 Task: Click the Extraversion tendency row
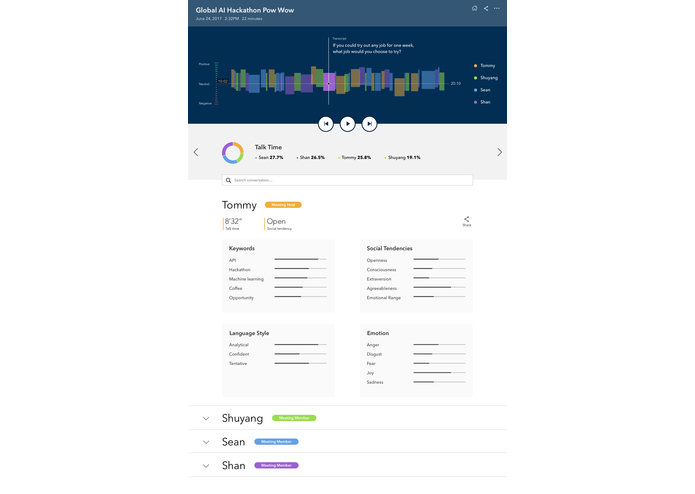coord(416,279)
